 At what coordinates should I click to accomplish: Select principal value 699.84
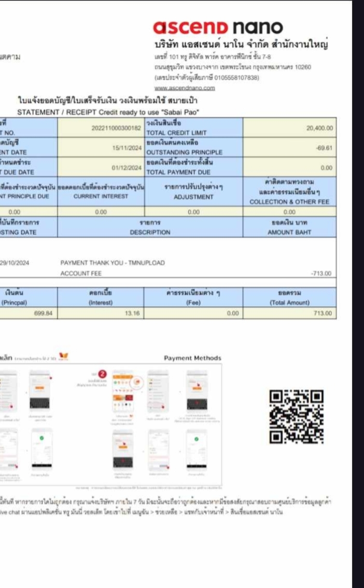44,313
